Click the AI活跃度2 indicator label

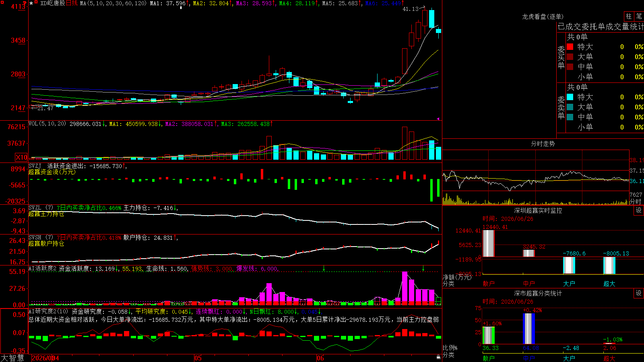43,269
